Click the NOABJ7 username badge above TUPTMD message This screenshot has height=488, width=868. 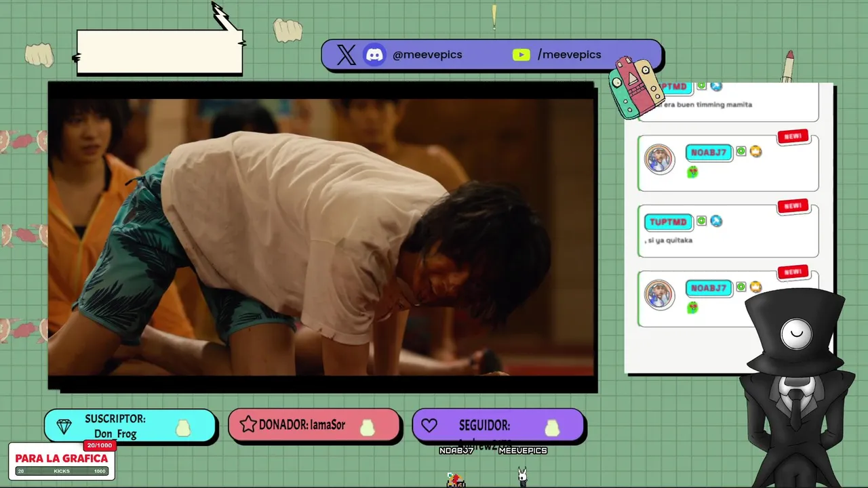point(709,152)
